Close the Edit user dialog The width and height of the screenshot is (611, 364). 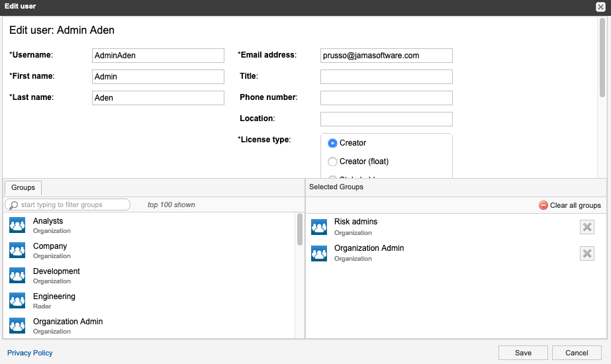pos(600,7)
